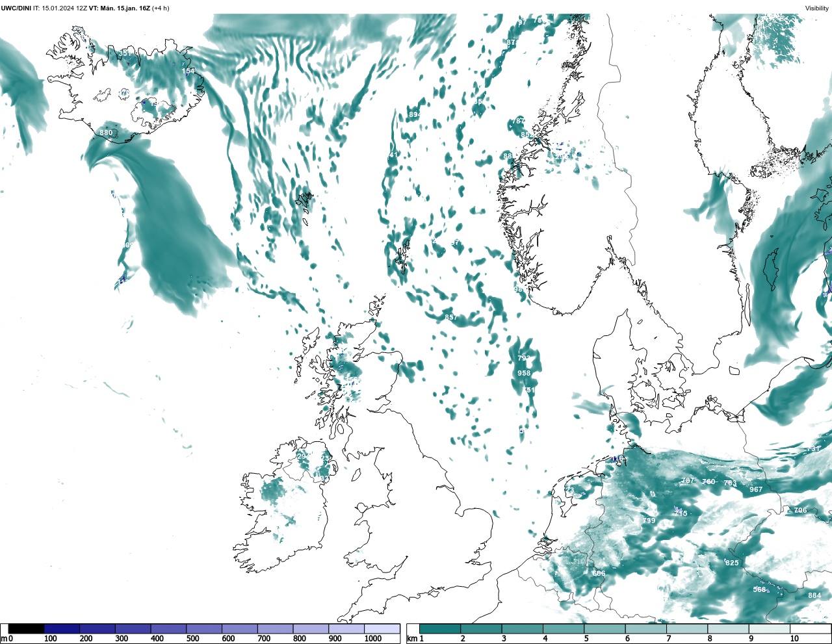Select the 9–10 km near-white legend swatch
832x644 pixels.
[768, 629]
